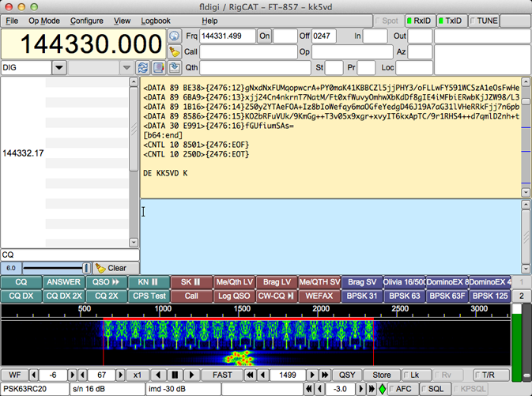Click into the Call input field
Image resolution: width=532 pixels, height=396 pixels.
tap(248, 51)
